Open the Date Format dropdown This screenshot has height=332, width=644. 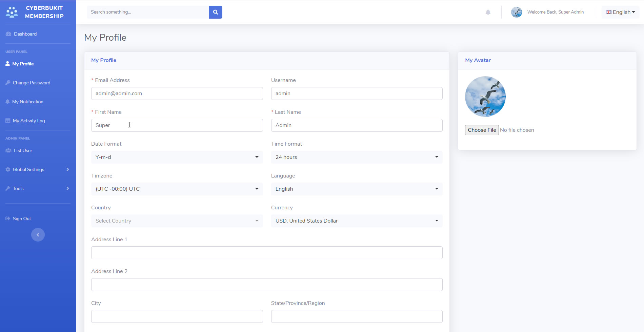coord(177,157)
